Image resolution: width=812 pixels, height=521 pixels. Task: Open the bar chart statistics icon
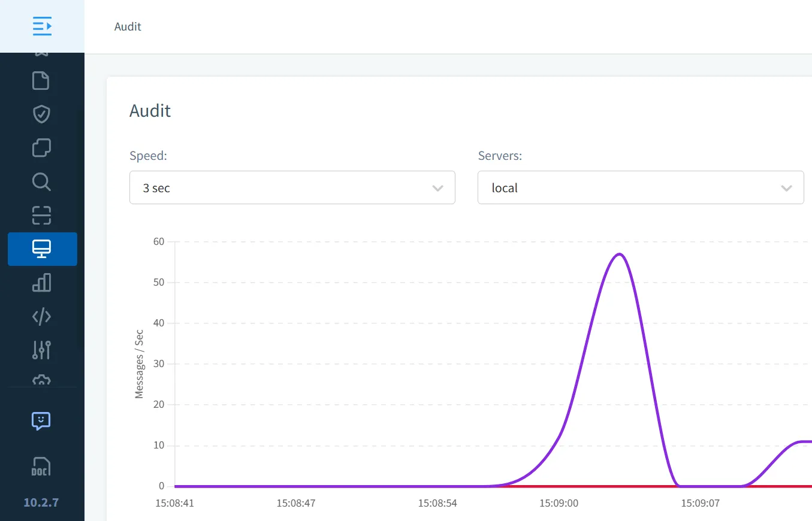tap(41, 283)
